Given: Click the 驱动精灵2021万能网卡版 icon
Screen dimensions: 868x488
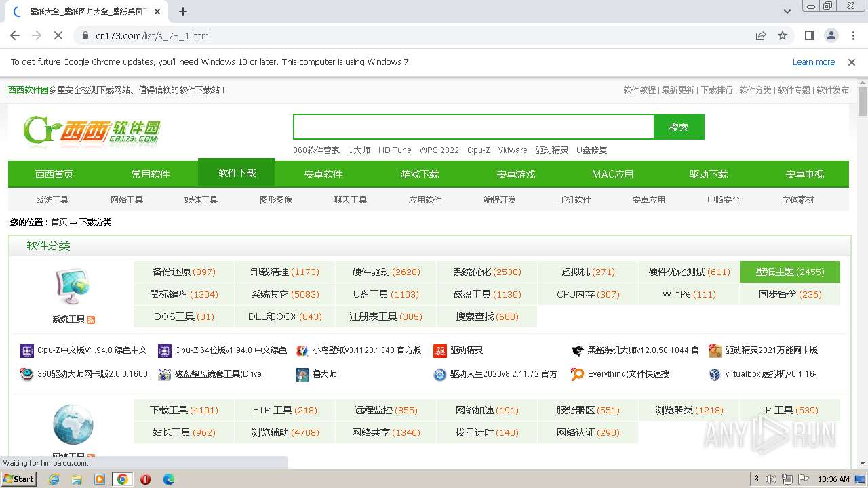Looking at the screenshot, I should click(715, 350).
